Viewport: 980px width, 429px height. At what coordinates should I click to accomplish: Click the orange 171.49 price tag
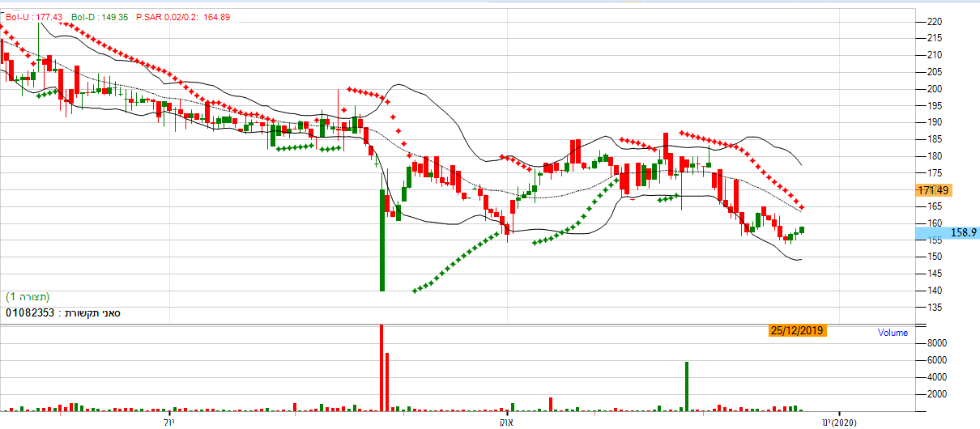(x=933, y=190)
